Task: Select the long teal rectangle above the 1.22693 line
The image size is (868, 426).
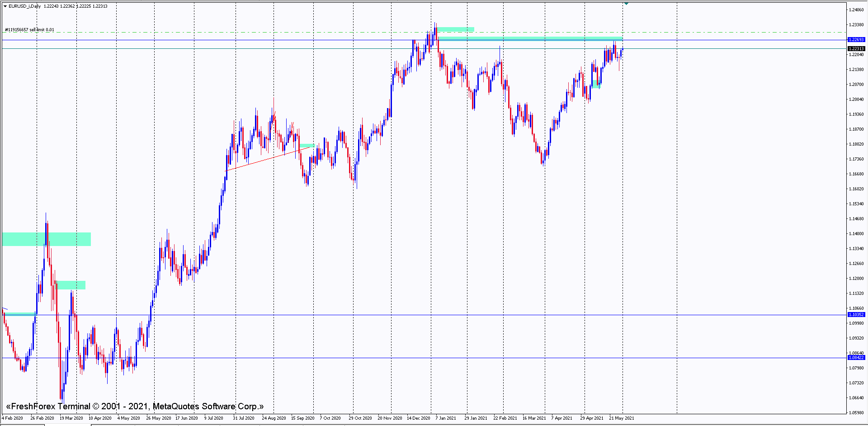Action: pyautogui.click(x=530, y=38)
